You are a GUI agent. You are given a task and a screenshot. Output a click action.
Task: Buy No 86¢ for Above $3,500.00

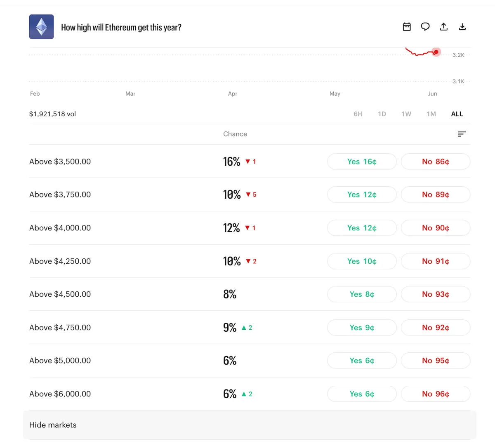(436, 162)
